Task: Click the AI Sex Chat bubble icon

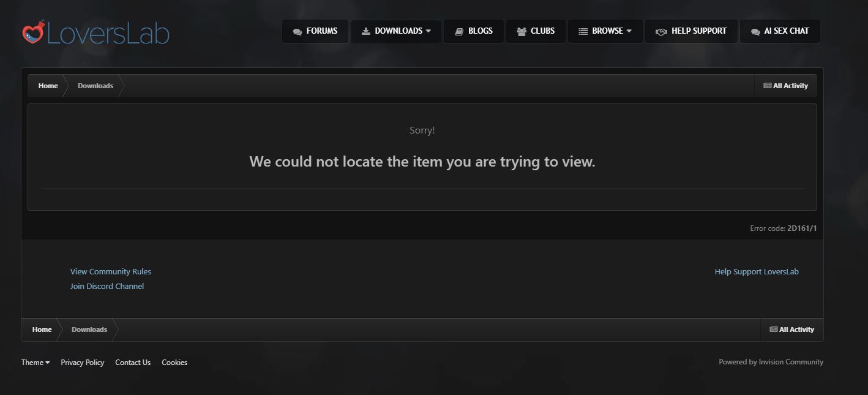Action: click(x=755, y=31)
